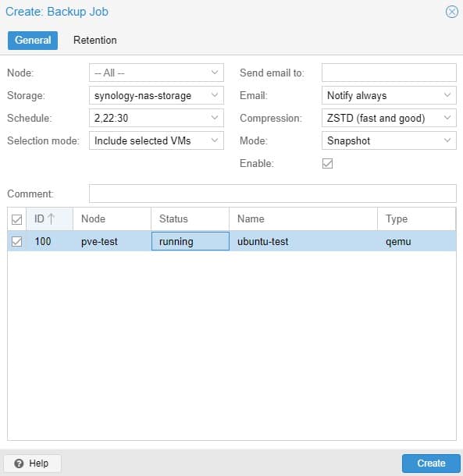Switch to the General tab
463x476 pixels.
33,41
